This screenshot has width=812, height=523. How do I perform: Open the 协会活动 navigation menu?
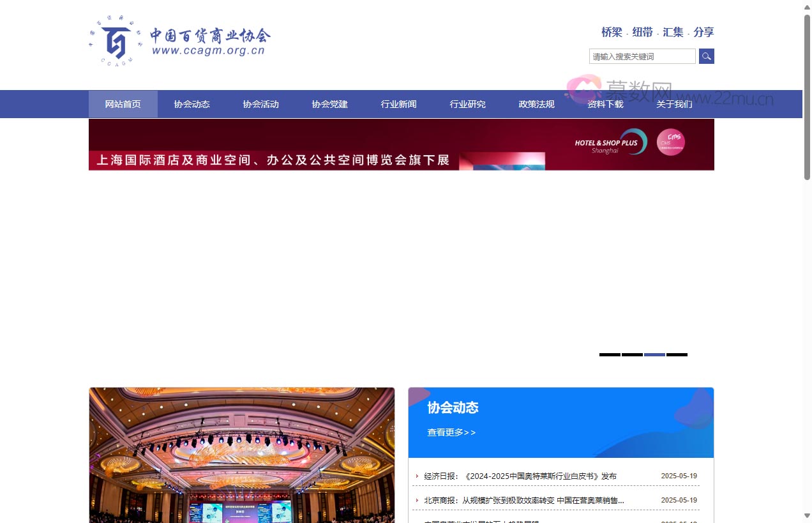coord(260,104)
